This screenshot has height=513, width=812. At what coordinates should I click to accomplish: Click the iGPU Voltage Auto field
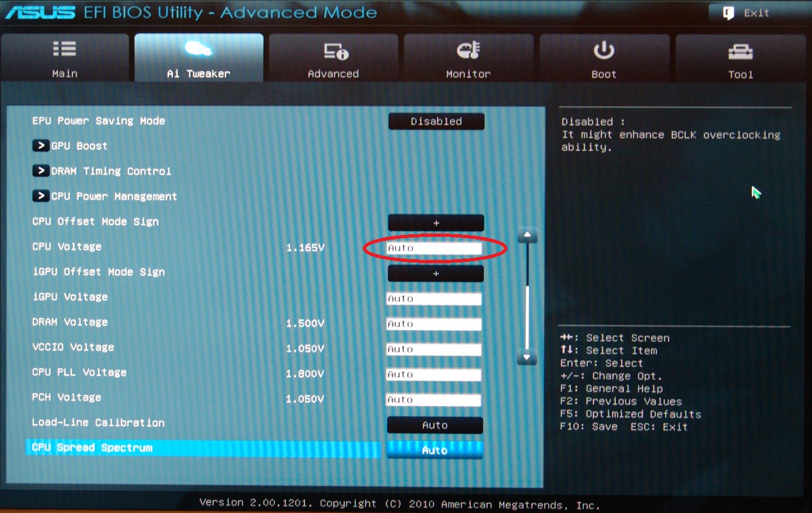click(434, 298)
